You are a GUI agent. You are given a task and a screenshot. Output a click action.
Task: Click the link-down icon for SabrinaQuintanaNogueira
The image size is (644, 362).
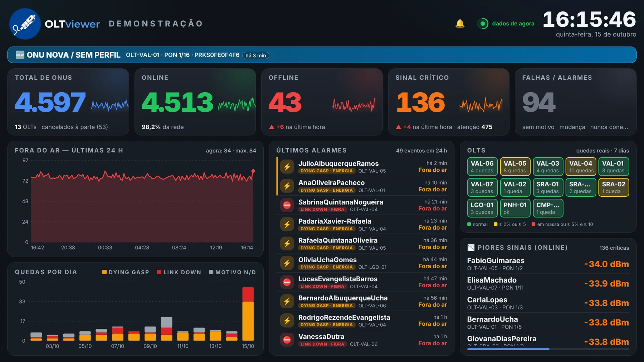(x=287, y=205)
